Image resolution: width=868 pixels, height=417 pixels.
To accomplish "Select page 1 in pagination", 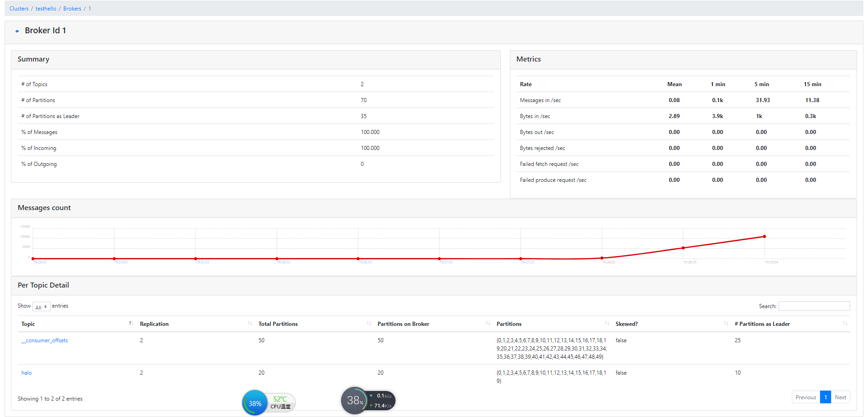I will click(x=825, y=397).
